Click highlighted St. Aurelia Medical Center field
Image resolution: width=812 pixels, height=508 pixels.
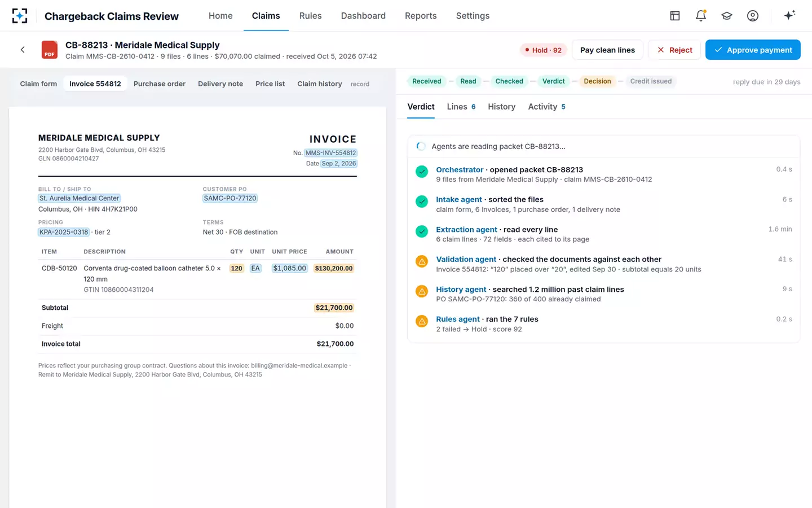click(80, 198)
